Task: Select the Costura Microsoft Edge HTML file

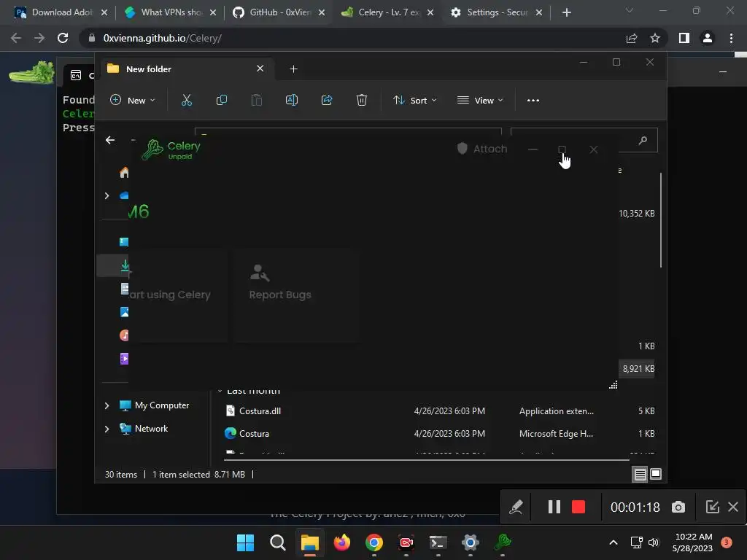Action: tap(439, 434)
